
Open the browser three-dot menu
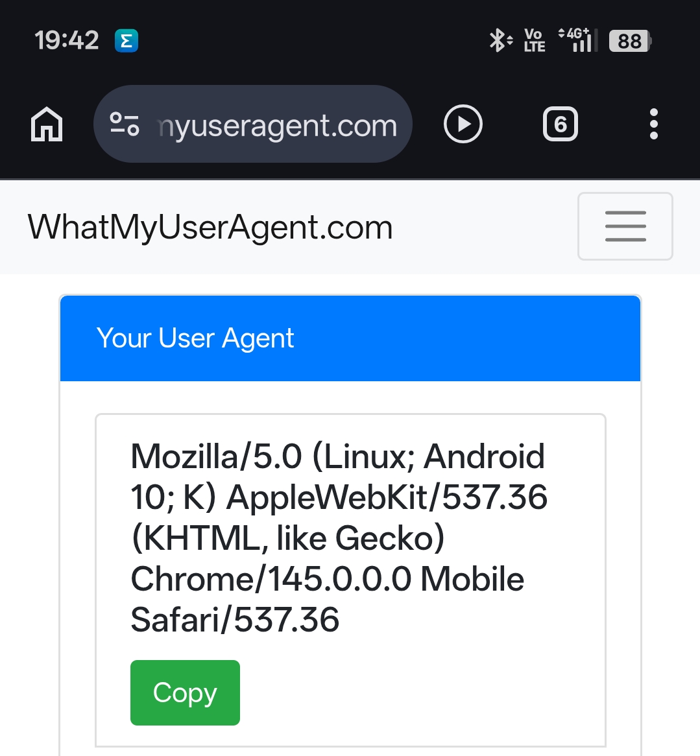coord(653,124)
